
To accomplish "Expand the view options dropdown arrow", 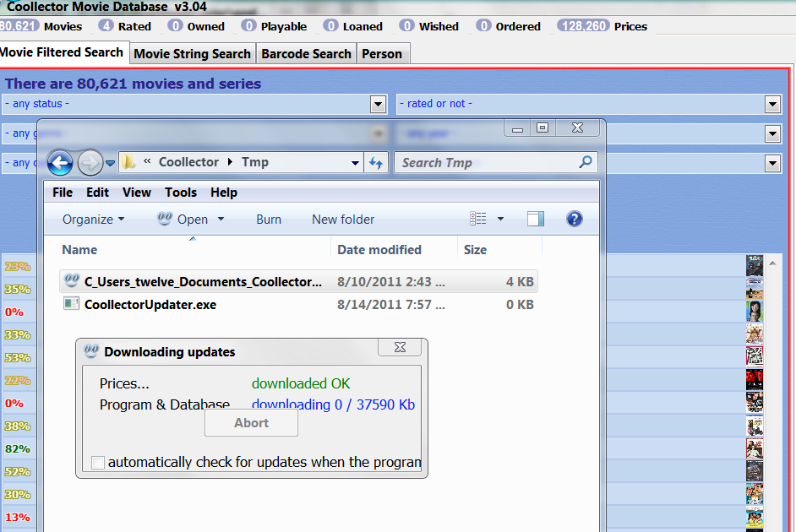I will point(500,219).
